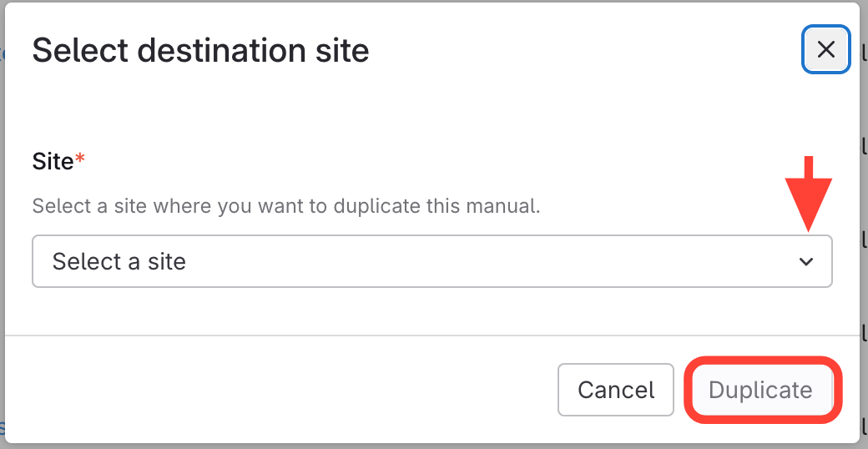Open the 'Select a site' dropdown
This screenshot has height=449, width=868.
431,262
